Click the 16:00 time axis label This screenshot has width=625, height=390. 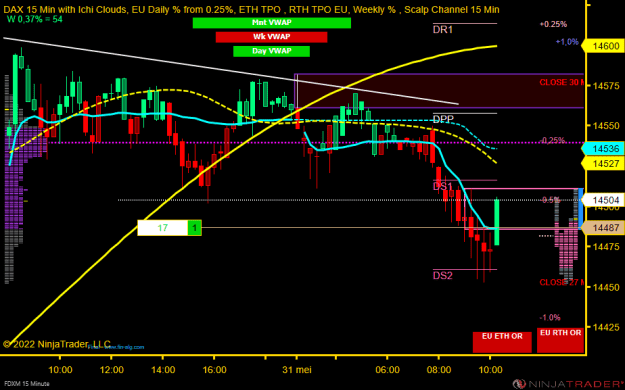click(214, 370)
